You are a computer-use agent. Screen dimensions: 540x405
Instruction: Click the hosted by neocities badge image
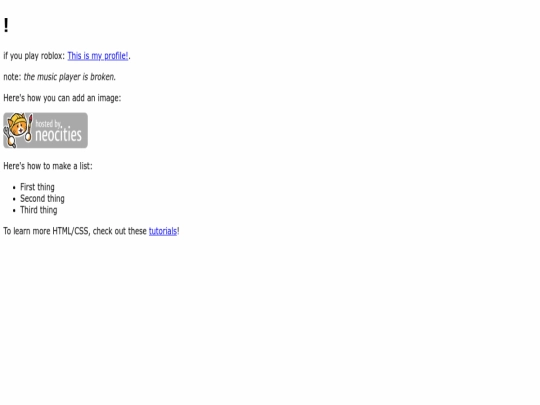[x=45, y=130]
